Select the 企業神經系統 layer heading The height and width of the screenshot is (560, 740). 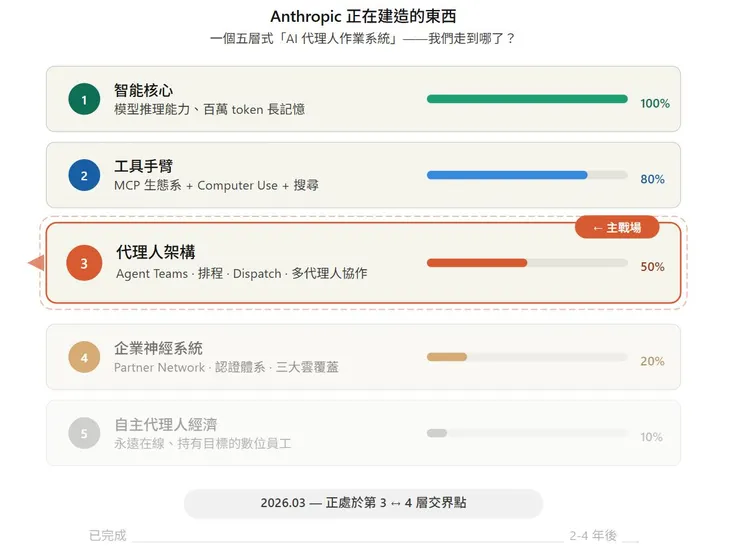(158, 348)
